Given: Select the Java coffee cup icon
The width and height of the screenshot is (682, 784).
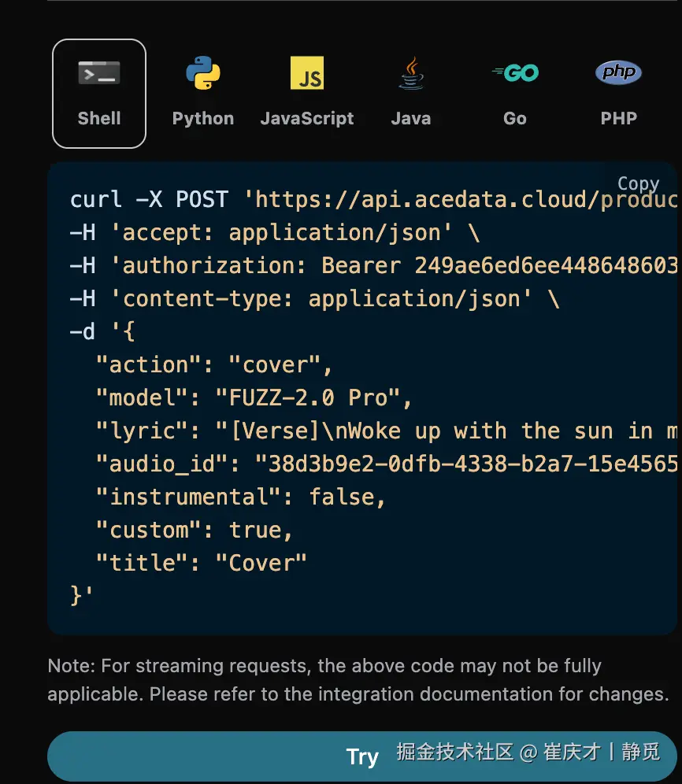Looking at the screenshot, I should tap(411, 73).
